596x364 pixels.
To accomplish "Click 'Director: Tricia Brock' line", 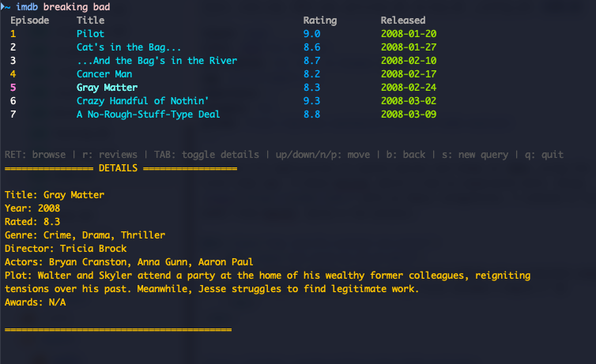I will [66, 249].
